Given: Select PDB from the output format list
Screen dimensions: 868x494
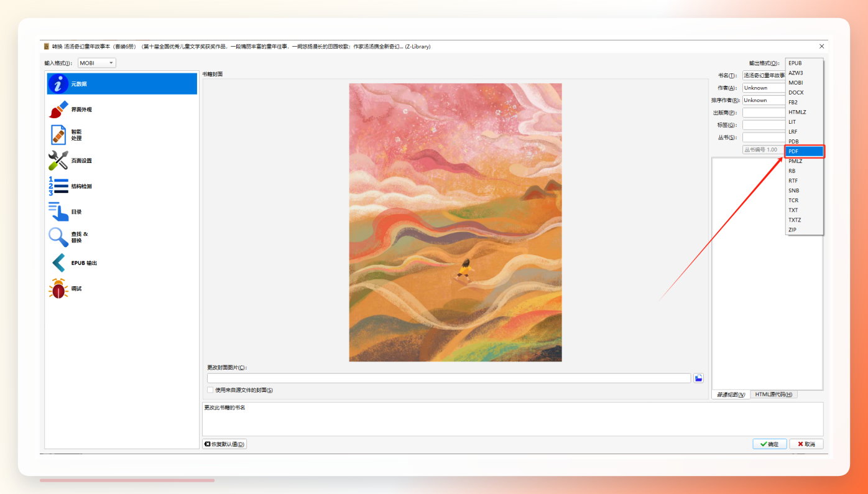Looking at the screenshot, I should pos(805,141).
